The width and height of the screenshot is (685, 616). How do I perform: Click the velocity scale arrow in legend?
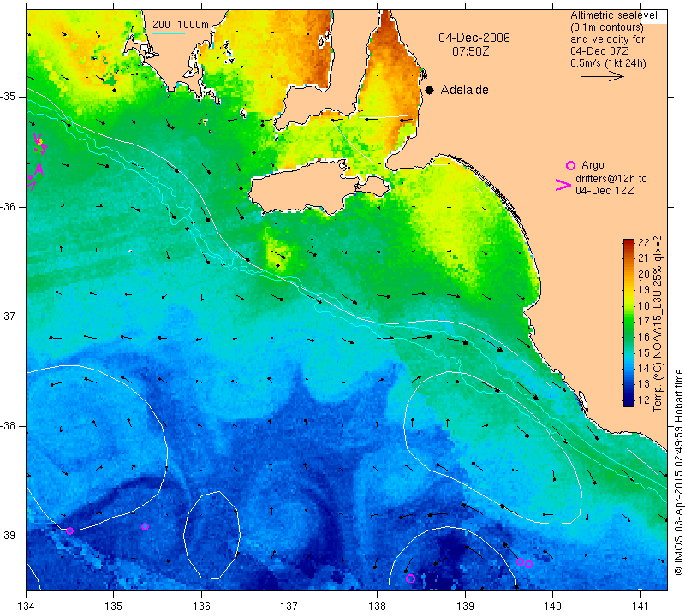coord(602,76)
